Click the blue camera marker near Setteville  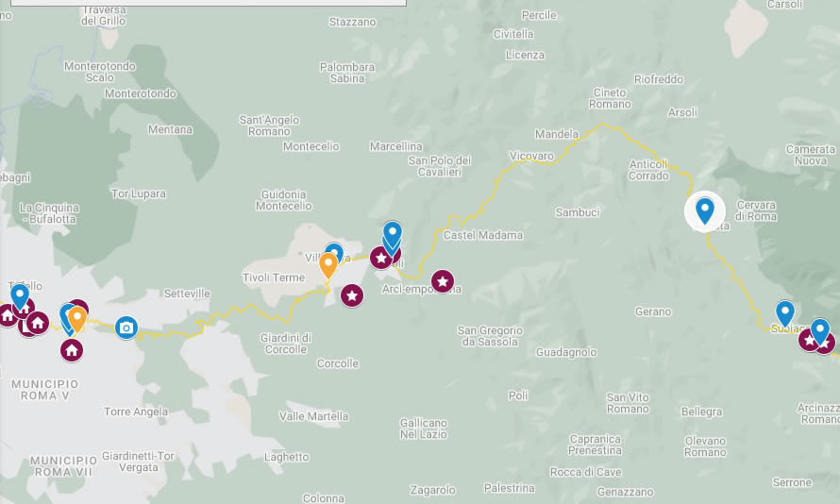click(x=126, y=328)
